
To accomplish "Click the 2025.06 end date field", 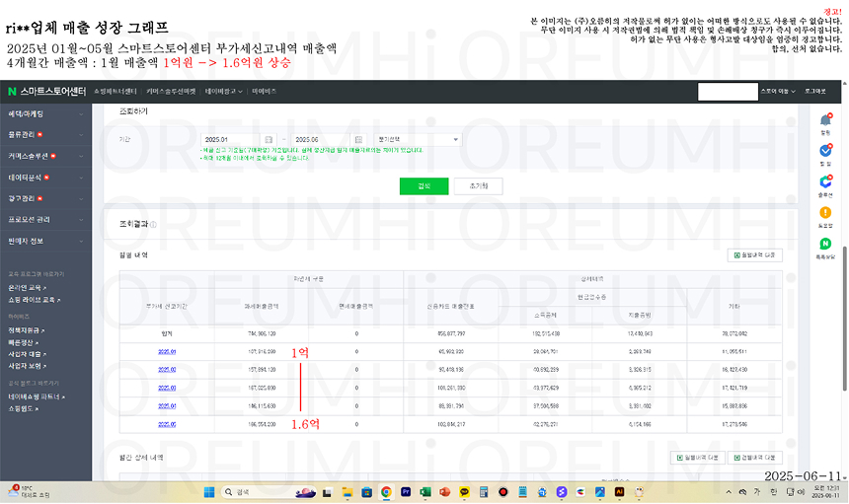I will [321, 139].
